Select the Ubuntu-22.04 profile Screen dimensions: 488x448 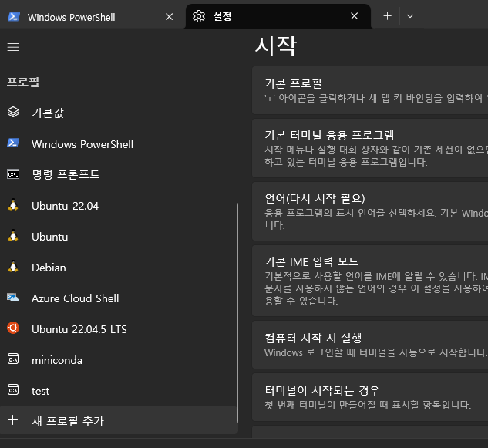pos(118,205)
